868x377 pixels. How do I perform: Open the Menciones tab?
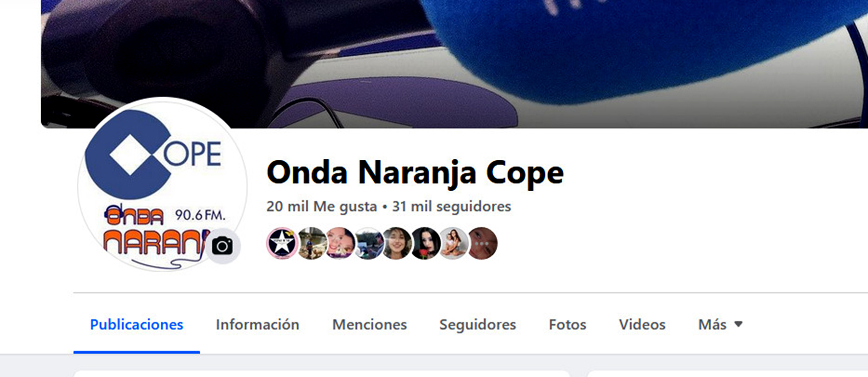[x=370, y=325]
